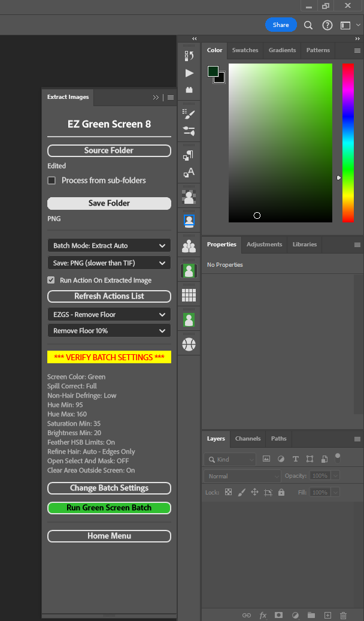Viewport: 364px width, 621px height.
Task: Toggle filter for adjustment layers
Action: click(281, 459)
